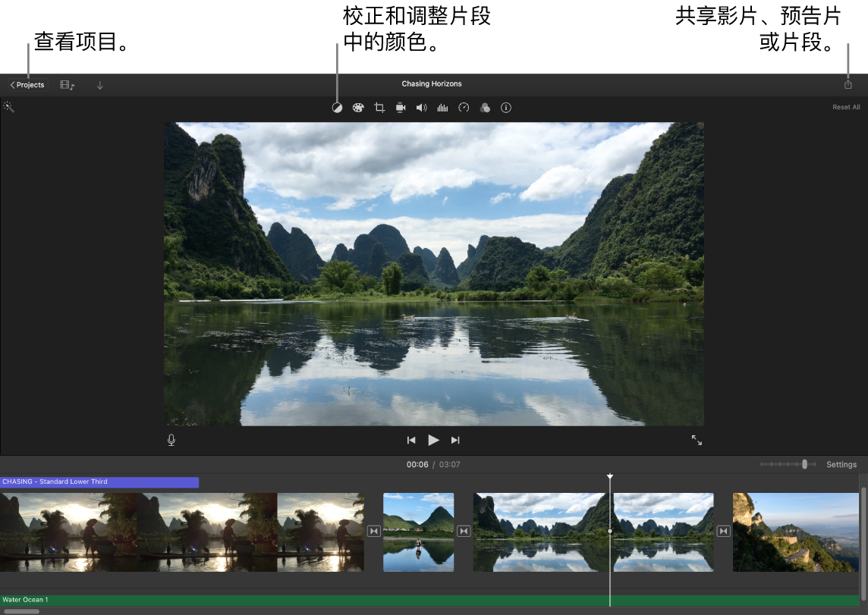This screenshot has width=868, height=615.
Task: Show the Clip Information panel
Action: click(x=506, y=107)
